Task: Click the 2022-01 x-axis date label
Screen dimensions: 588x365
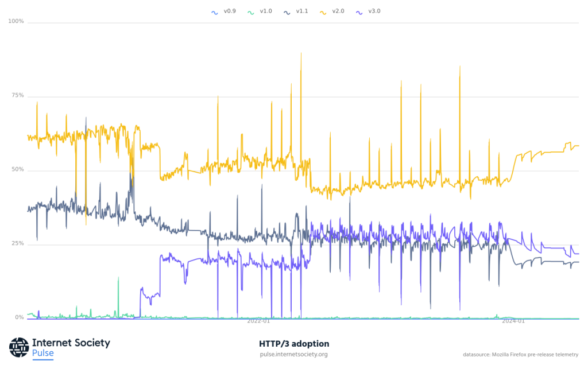Action: (x=258, y=321)
